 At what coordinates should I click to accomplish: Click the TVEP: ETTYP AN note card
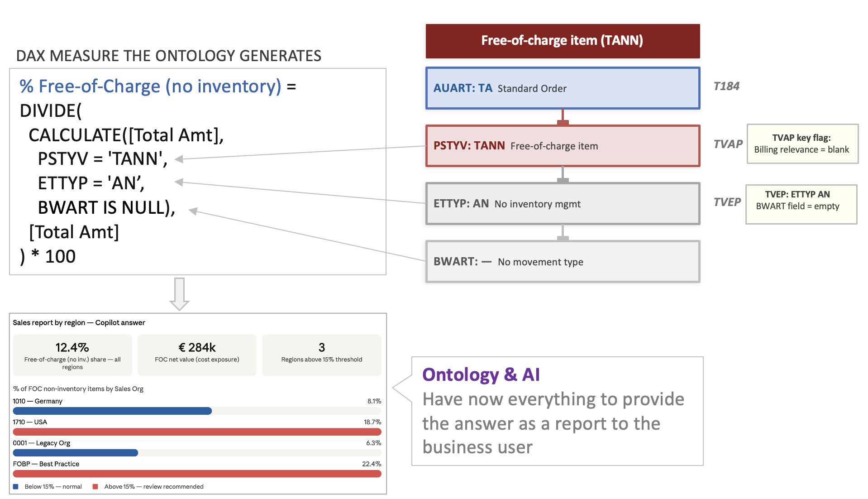pos(801,204)
